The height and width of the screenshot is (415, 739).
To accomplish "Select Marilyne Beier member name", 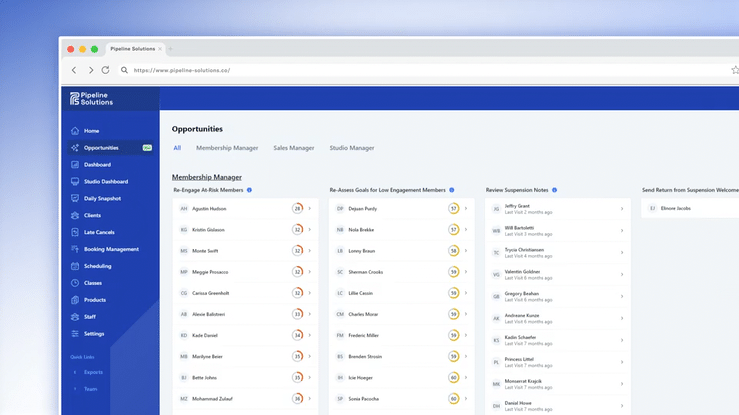I will (207, 357).
